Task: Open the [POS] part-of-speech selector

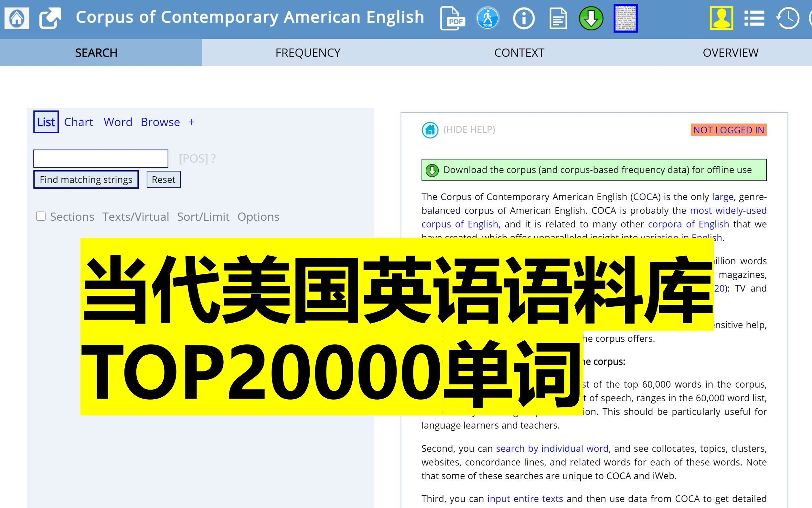Action: [x=193, y=158]
